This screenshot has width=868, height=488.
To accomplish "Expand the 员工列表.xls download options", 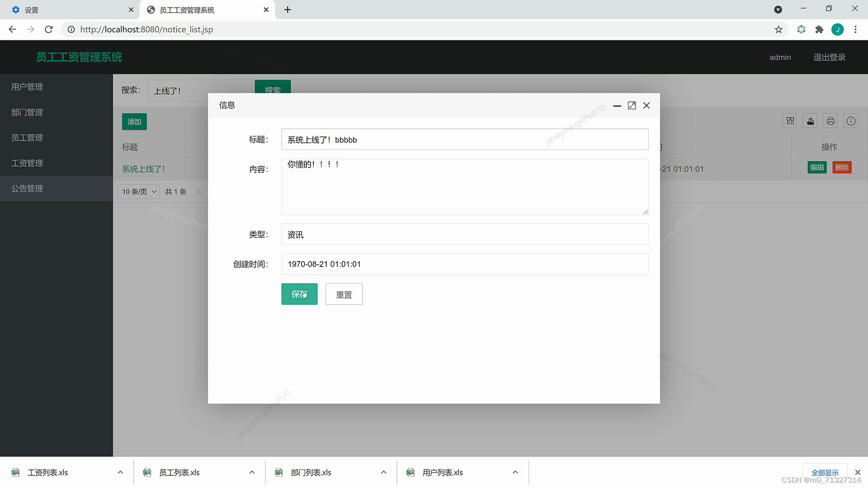I will point(252,472).
